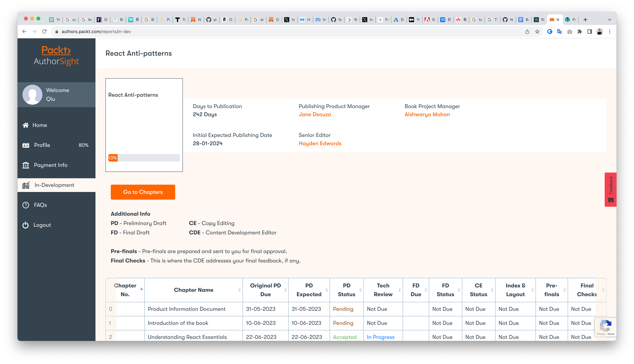Bookmark this page with star icon

537,32
